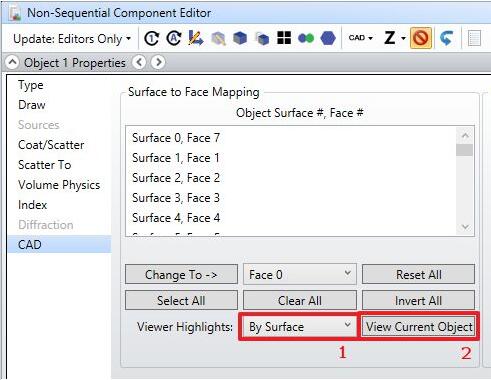Expand the Face 0 combo box
Image resolution: width=491 pixels, height=380 pixels.
300,274
